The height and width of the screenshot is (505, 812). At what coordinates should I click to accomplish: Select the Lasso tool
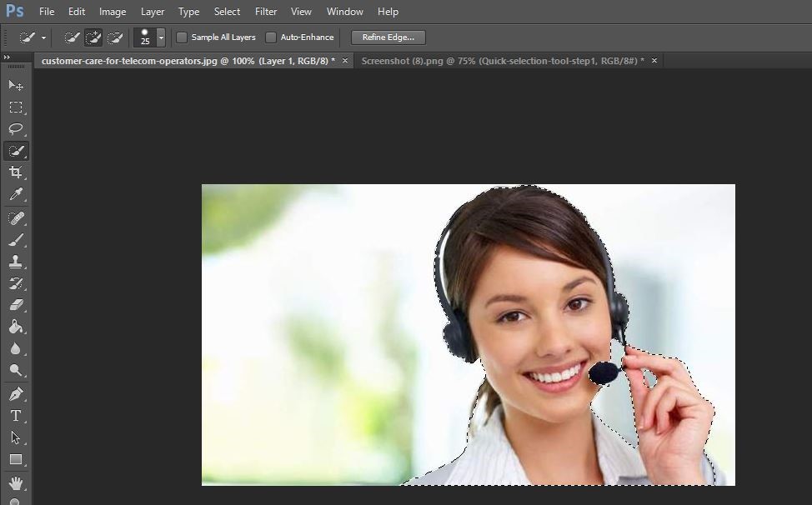coord(16,129)
